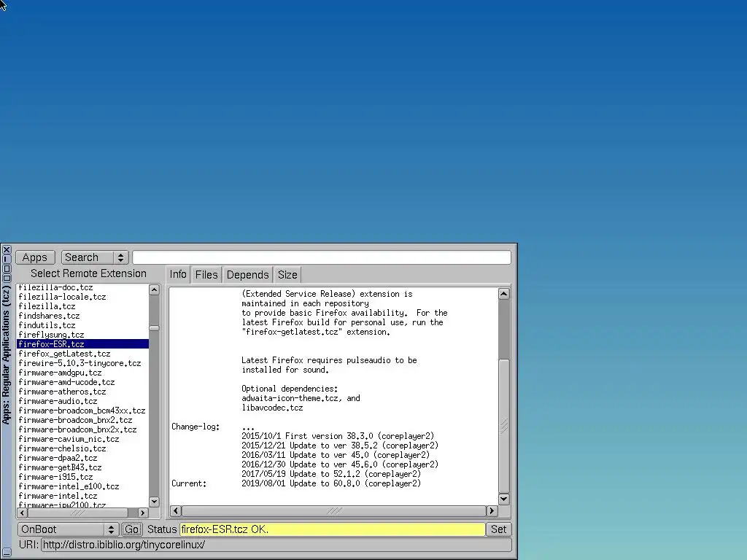Close the Apps window via X icon
Screen dimensions: 747x560
point(7,249)
